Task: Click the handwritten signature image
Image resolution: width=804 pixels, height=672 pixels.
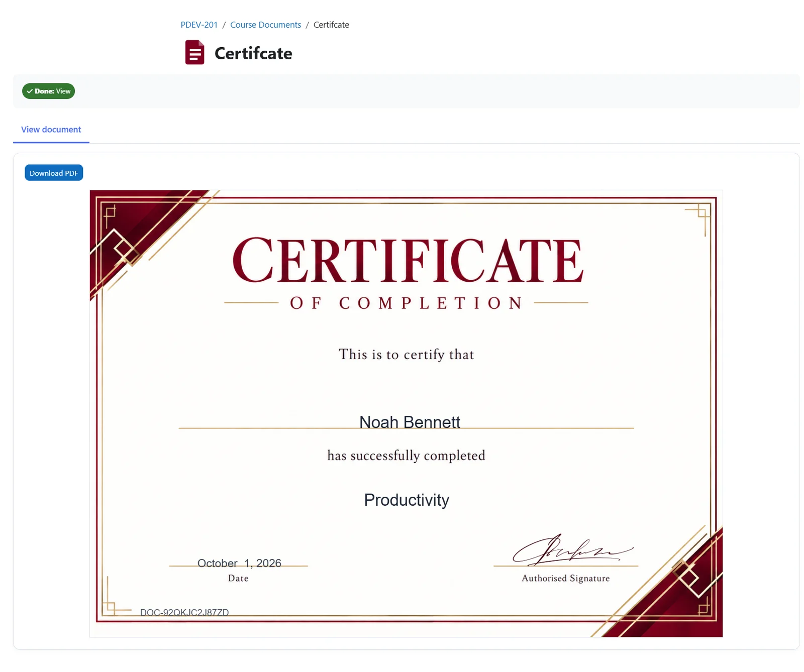Action: point(572,549)
